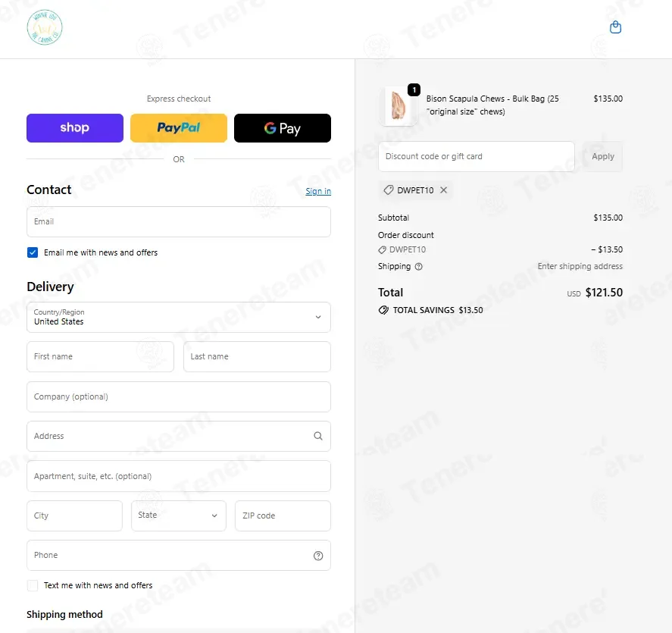Click the Sign in link
The height and width of the screenshot is (633, 672).
coord(318,191)
